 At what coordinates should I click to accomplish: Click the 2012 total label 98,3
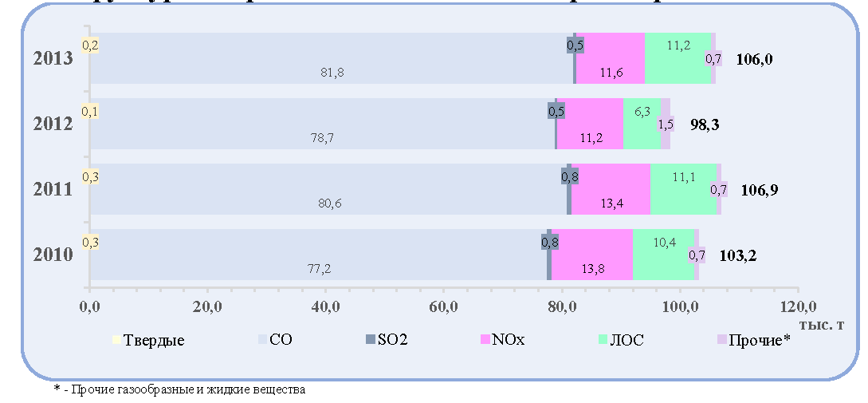point(705,124)
